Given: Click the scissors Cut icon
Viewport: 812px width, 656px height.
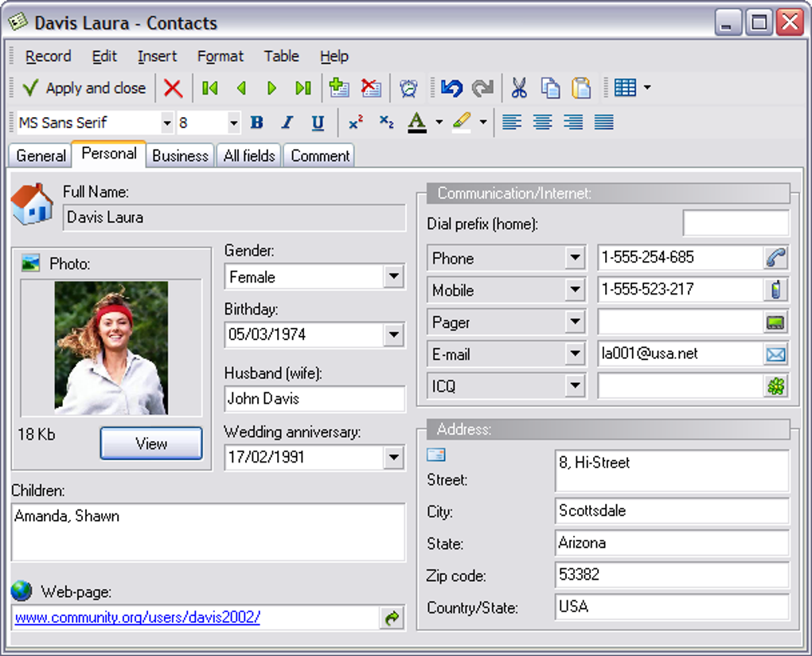Looking at the screenshot, I should [519, 88].
